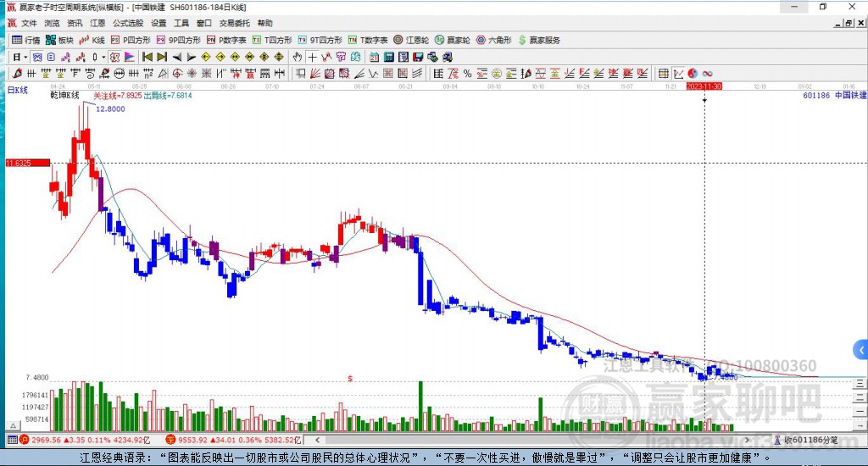Restore the inner chart window
Image resolution: width=868 pixels, height=466 pixels.
(848, 23)
